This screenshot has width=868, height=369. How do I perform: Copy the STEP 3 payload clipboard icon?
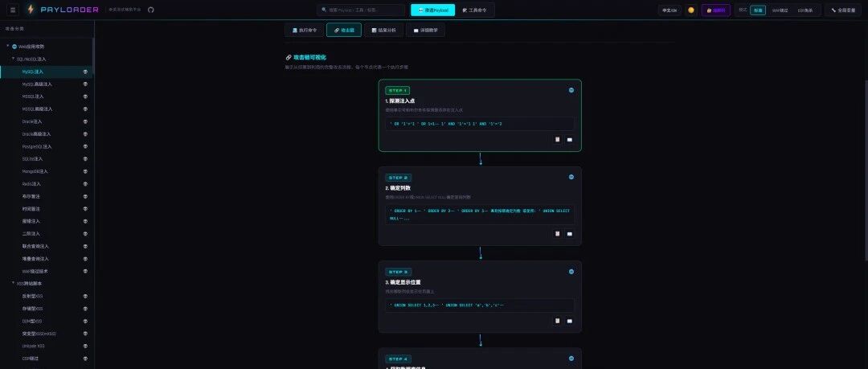pos(558,321)
